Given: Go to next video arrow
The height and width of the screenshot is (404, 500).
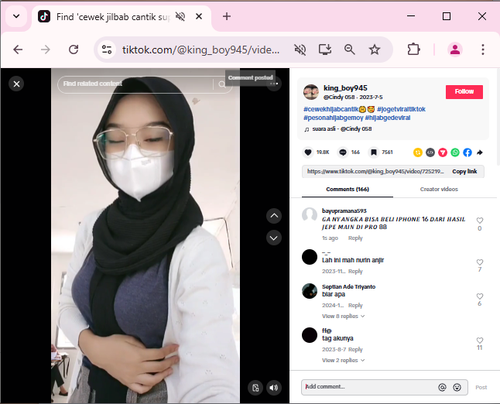Looking at the screenshot, I should point(274,238).
